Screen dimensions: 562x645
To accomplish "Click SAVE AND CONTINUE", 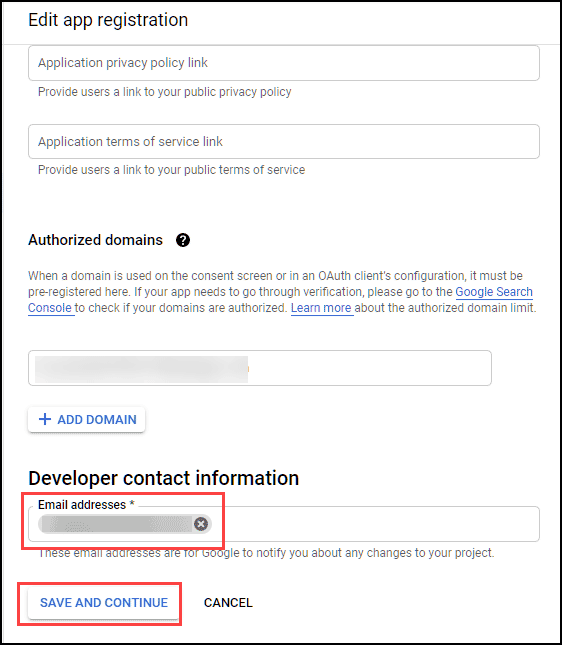I will [104, 603].
